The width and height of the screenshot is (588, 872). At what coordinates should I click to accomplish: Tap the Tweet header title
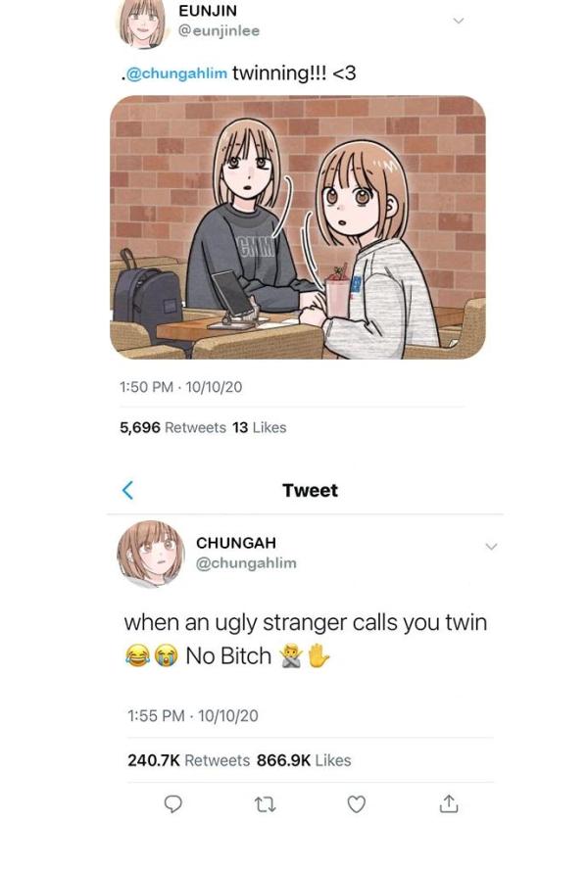point(310,491)
